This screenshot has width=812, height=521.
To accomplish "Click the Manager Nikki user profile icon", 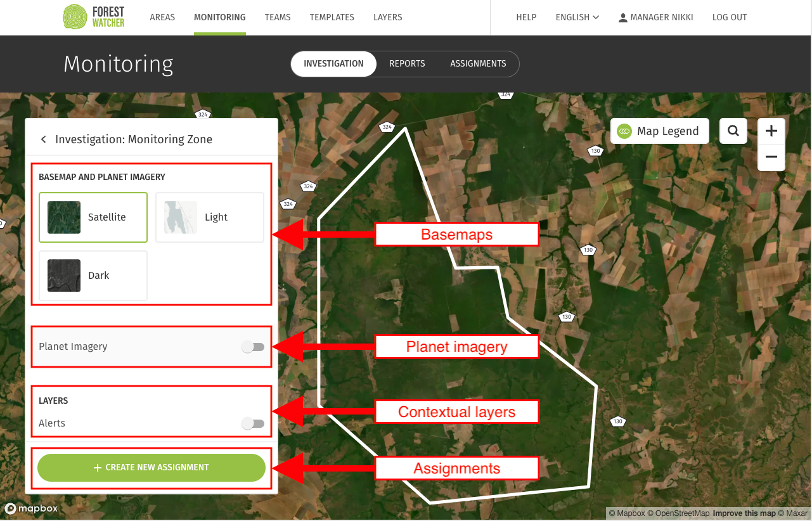I will point(622,18).
